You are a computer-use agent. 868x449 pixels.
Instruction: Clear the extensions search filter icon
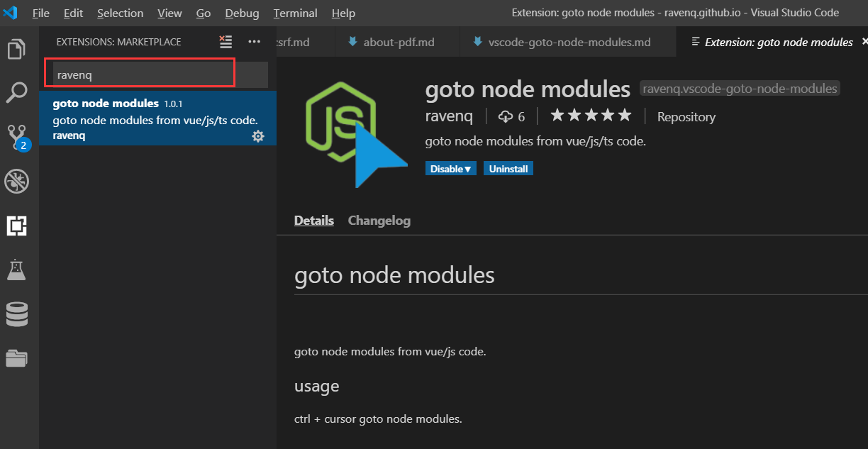pyautogui.click(x=225, y=42)
